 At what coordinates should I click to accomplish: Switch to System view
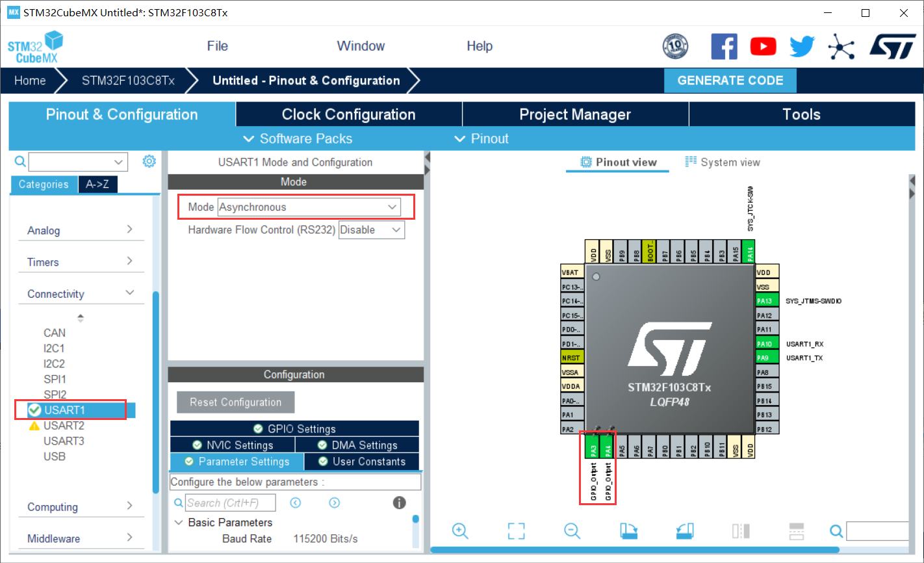click(x=723, y=163)
